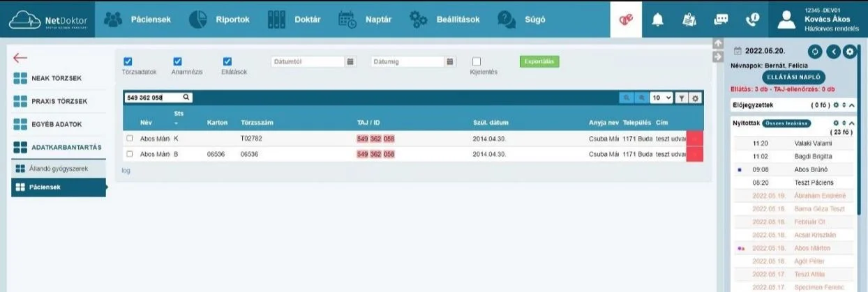Open the Naptár menu
Image resolution: width=868 pixels, height=292 pixels.
365,20
